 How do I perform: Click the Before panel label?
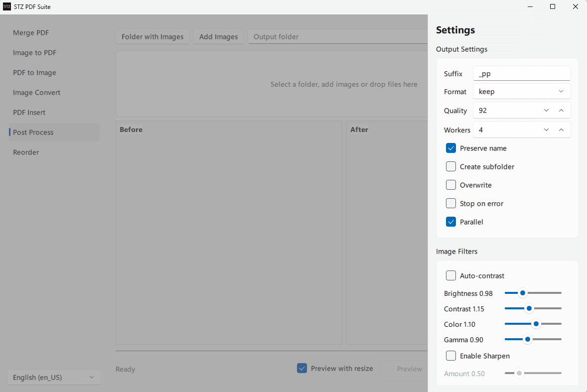coord(131,130)
